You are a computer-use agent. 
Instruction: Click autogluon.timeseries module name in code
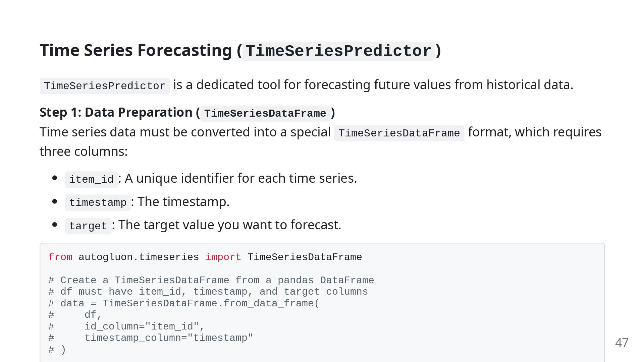click(139, 257)
